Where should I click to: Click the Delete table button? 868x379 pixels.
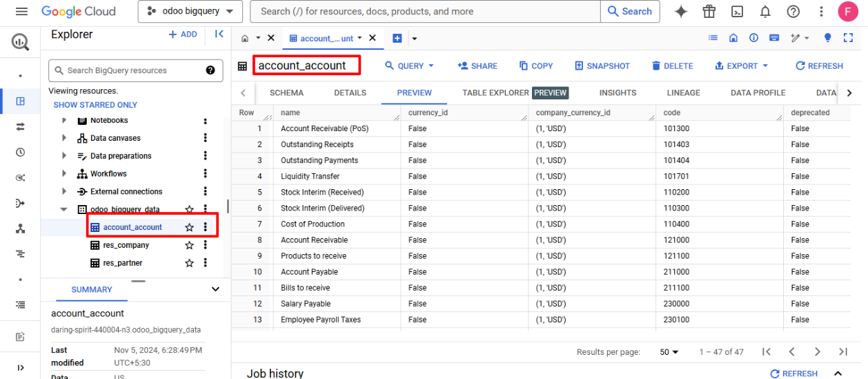pos(672,66)
